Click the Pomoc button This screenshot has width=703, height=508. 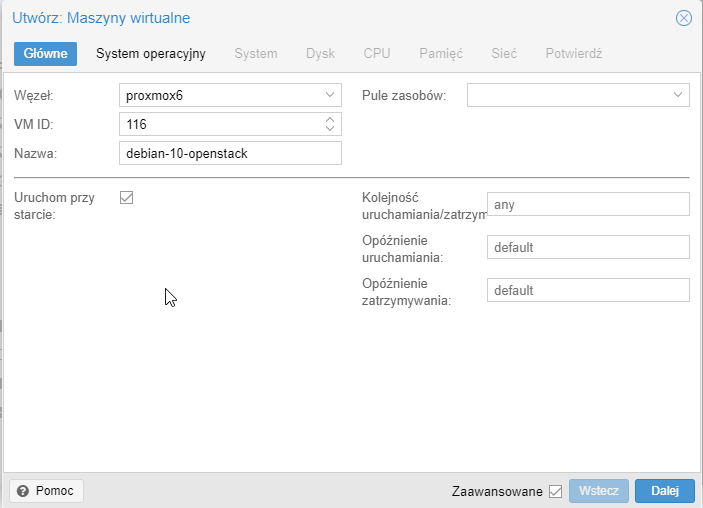47,491
